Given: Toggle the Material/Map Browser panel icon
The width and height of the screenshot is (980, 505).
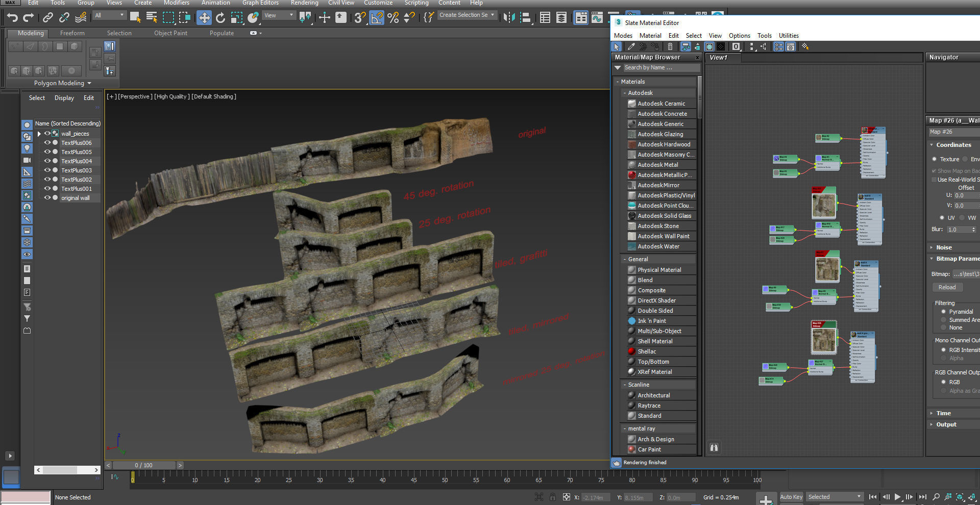Looking at the screenshot, I should pyautogui.click(x=778, y=46).
